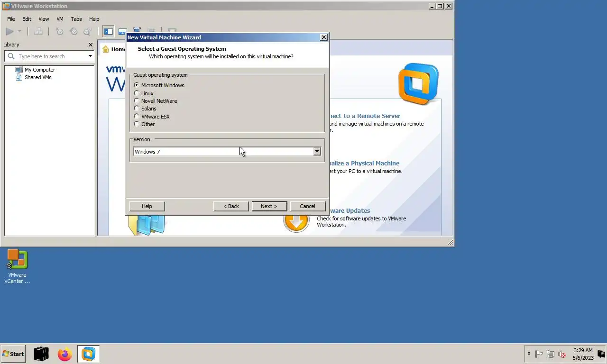The height and width of the screenshot is (364, 607).
Task: Select the Solaris radio button
Action: click(x=137, y=109)
